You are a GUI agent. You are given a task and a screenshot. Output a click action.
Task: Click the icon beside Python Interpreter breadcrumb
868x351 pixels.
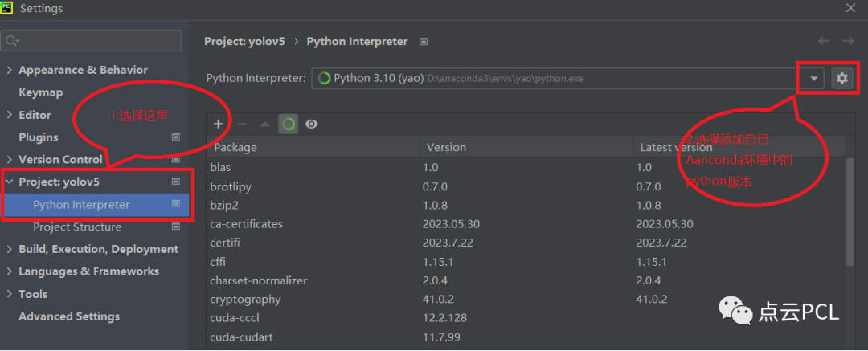point(424,41)
